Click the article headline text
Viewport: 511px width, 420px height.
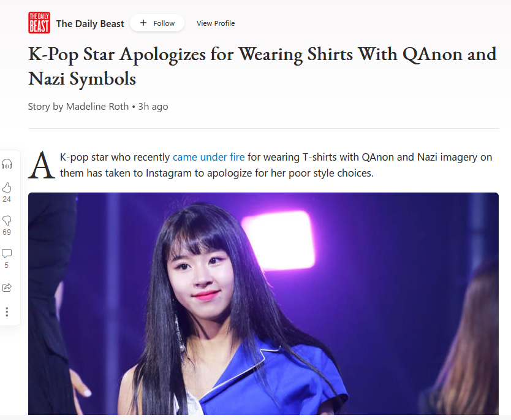[x=262, y=66]
